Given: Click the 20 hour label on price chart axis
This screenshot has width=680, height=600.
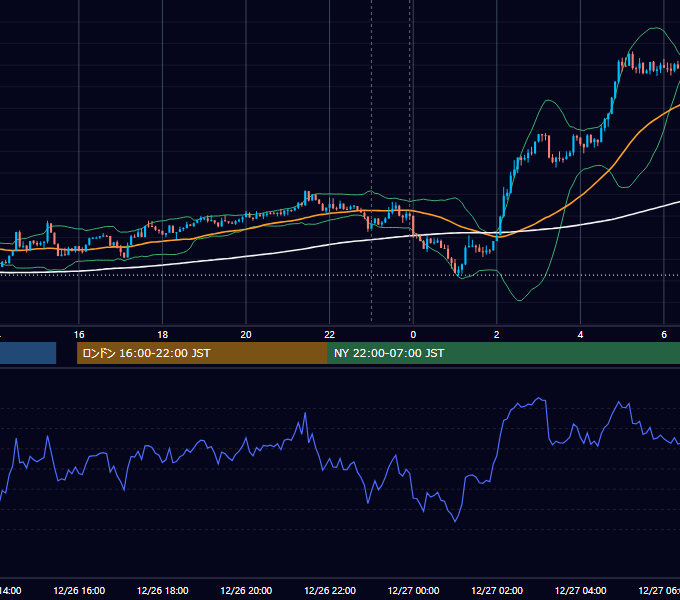Looking at the screenshot, I should pyautogui.click(x=246, y=335).
